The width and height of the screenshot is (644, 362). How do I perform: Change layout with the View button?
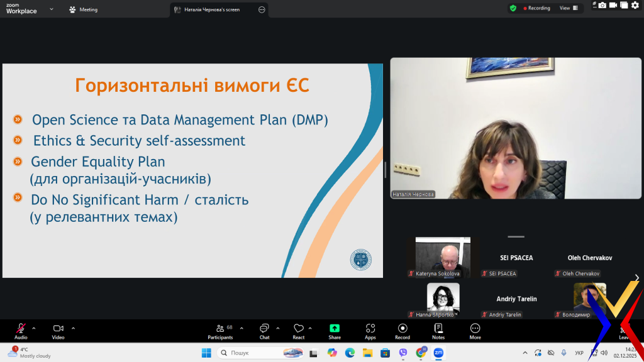567,8
